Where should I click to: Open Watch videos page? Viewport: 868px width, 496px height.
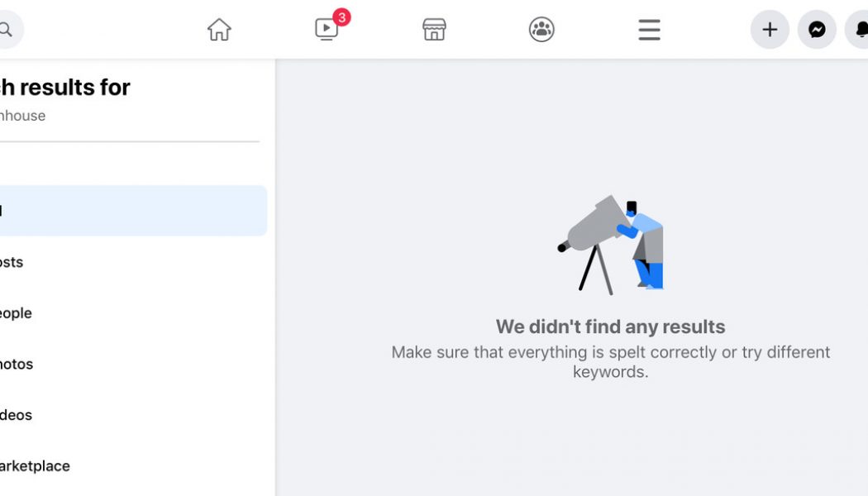pos(326,30)
